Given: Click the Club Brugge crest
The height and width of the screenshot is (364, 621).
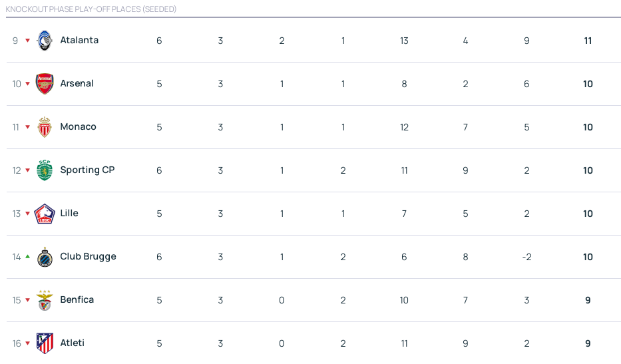Looking at the screenshot, I should click(x=45, y=257).
